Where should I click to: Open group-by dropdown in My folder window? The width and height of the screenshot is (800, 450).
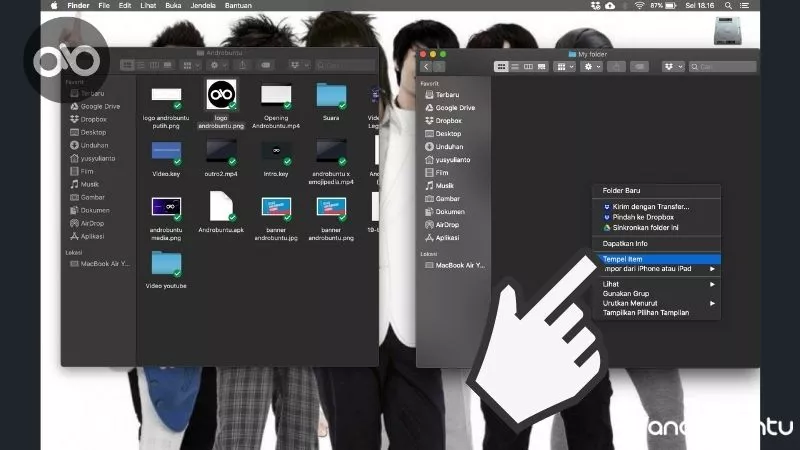[x=565, y=67]
